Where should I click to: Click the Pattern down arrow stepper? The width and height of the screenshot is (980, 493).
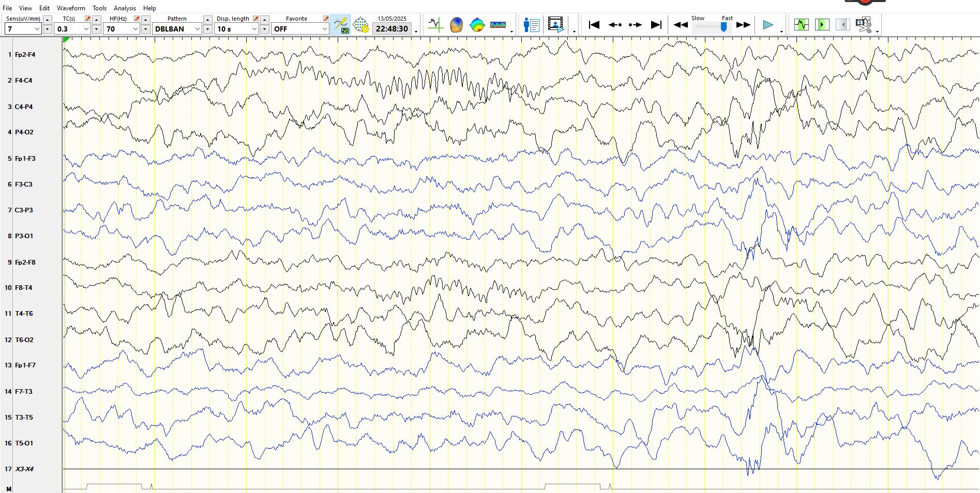pos(207,29)
